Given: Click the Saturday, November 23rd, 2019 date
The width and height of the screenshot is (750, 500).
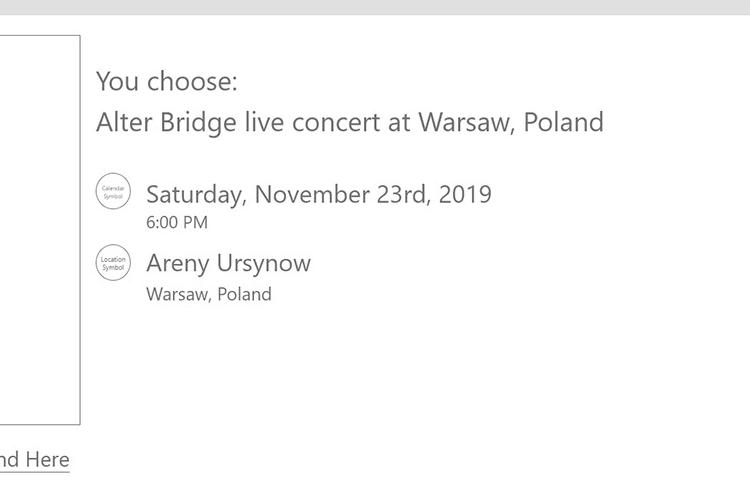Looking at the screenshot, I should click(319, 195).
